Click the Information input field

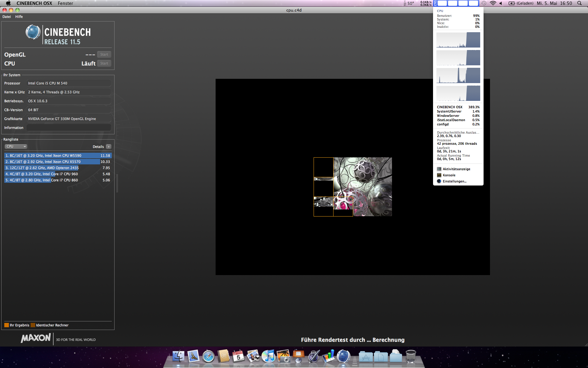pyautogui.click(x=69, y=128)
